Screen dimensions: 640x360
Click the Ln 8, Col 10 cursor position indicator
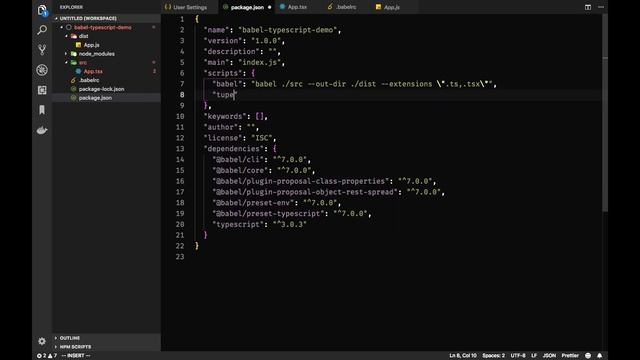(x=462, y=356)
